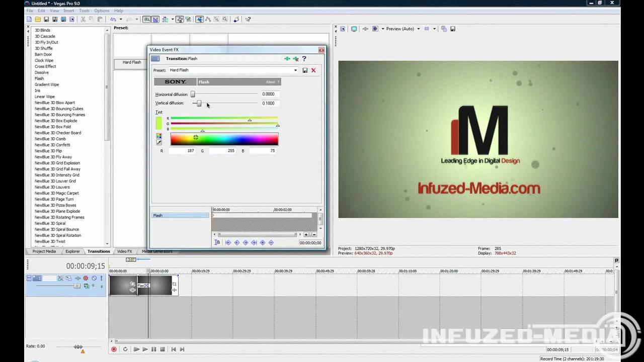Click the color model switch icon under Tint
Viewport: 644px width, 362px height.
[159, 136]
